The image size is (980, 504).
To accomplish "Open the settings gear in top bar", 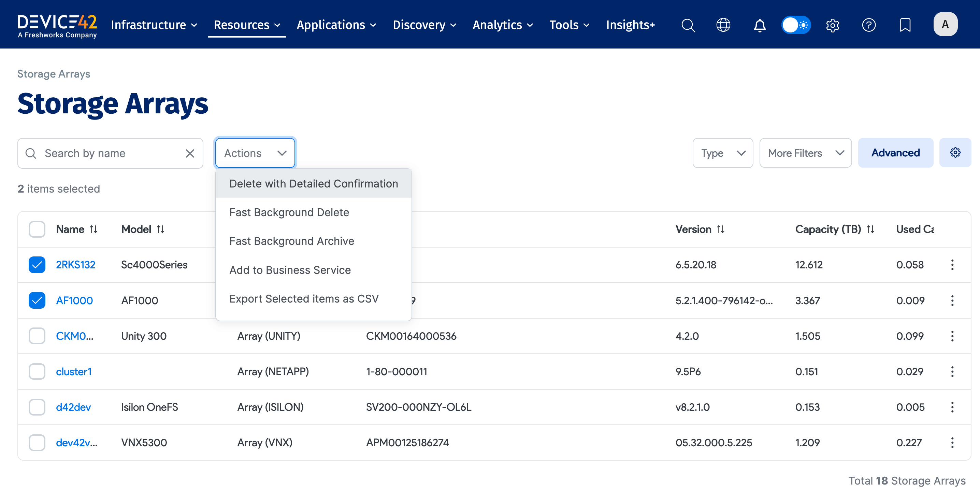I will (832, 25).
